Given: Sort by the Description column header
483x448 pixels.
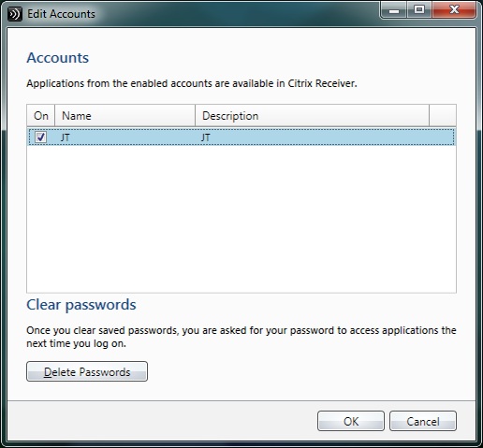Looking at the screenshot, I should tap(312, 116).
